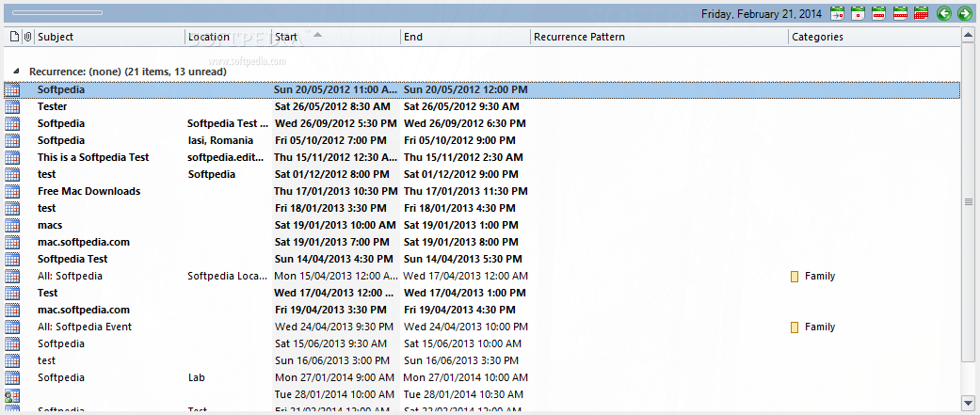Click start time Tue 28/01/2014 10:00 AM
This screenshot has height=415, width=980.
(x=335, y=394)
